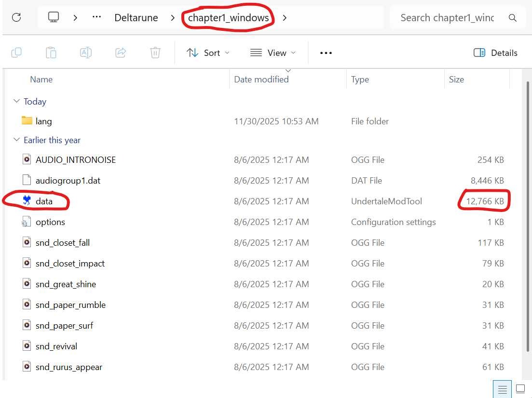The width and height of the screenshot is (532, 398).
Task: Click the Delete trash icon
Action: point(155,53)
